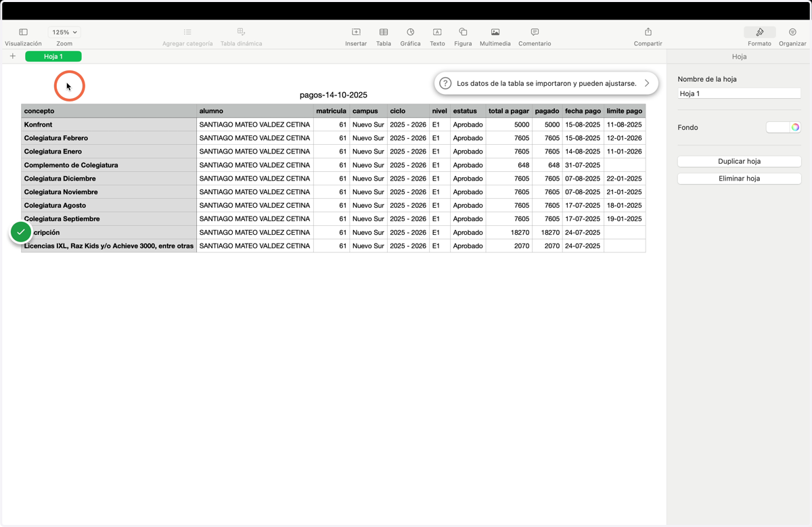Select the concepto column header
This screenshot has width=812, height=527.
(109, 111)
